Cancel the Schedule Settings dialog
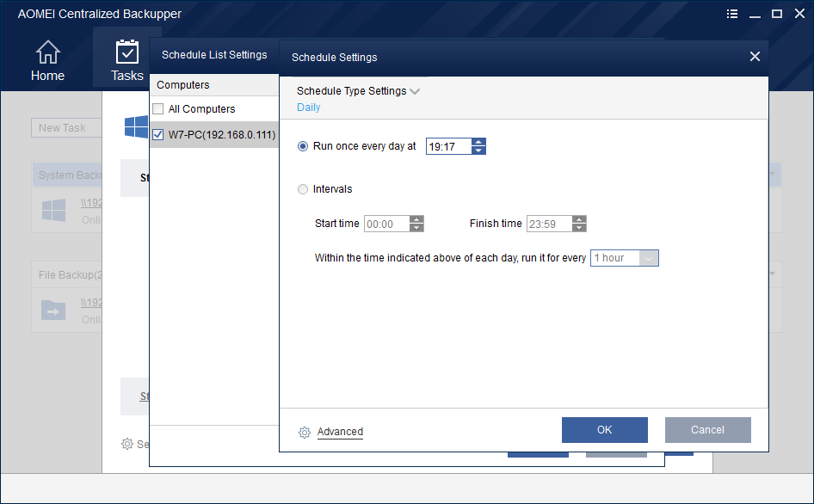The height and width of the screenshot is (504, 814). 707,430
